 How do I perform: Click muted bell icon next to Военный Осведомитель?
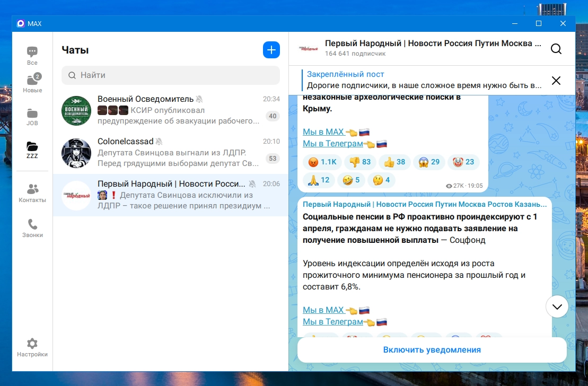199,99
